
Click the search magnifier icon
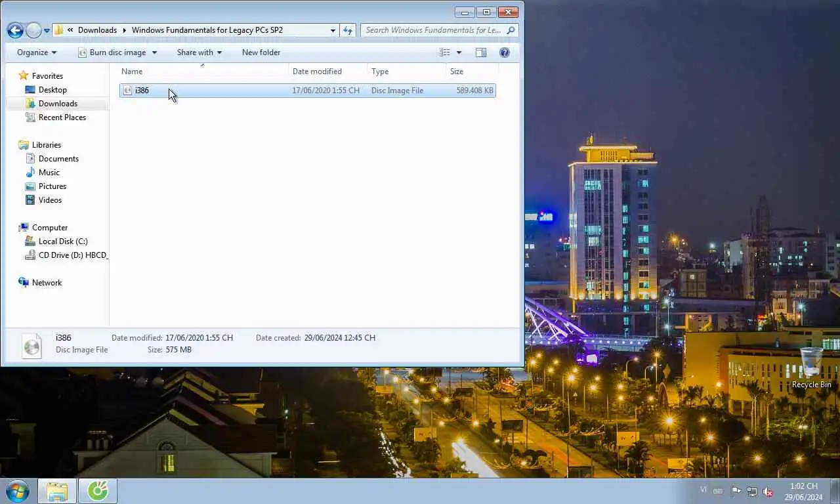[x=511, y=30]
